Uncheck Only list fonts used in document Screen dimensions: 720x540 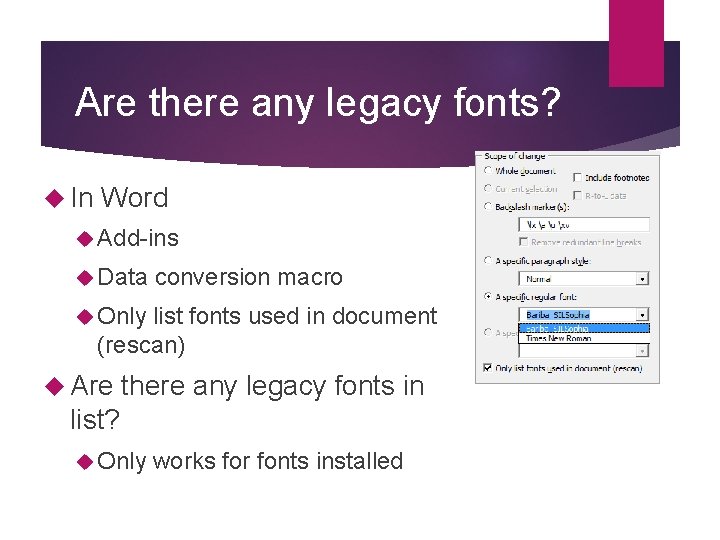pyautogui.click(x=488, y=368)
